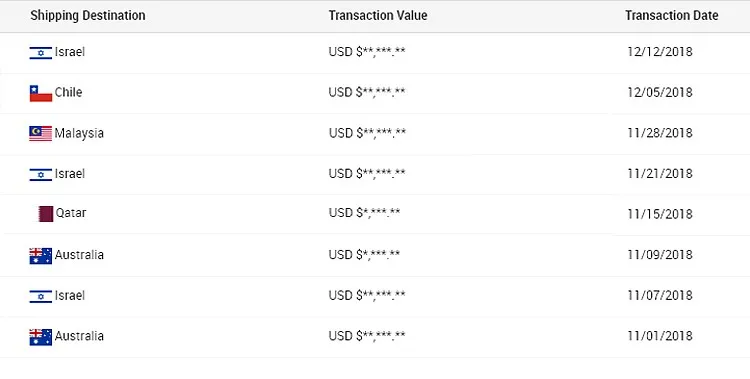Viewport: 750px width, 379px height.
Task: Click the Chile flag icon
Action: [x=41, y=93]
